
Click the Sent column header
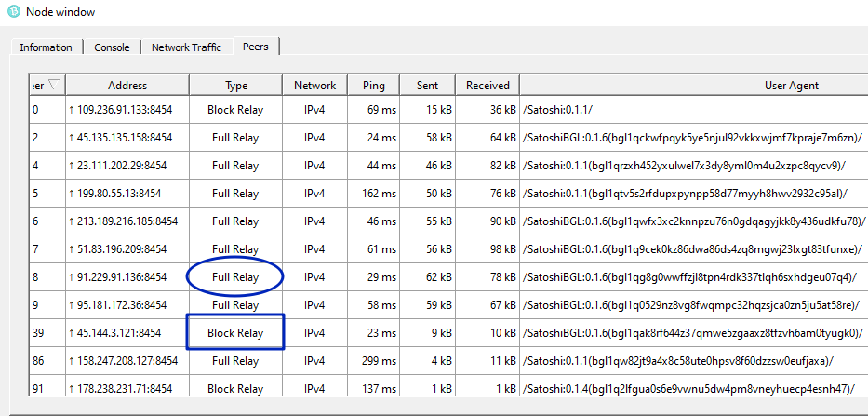[427, 86]
